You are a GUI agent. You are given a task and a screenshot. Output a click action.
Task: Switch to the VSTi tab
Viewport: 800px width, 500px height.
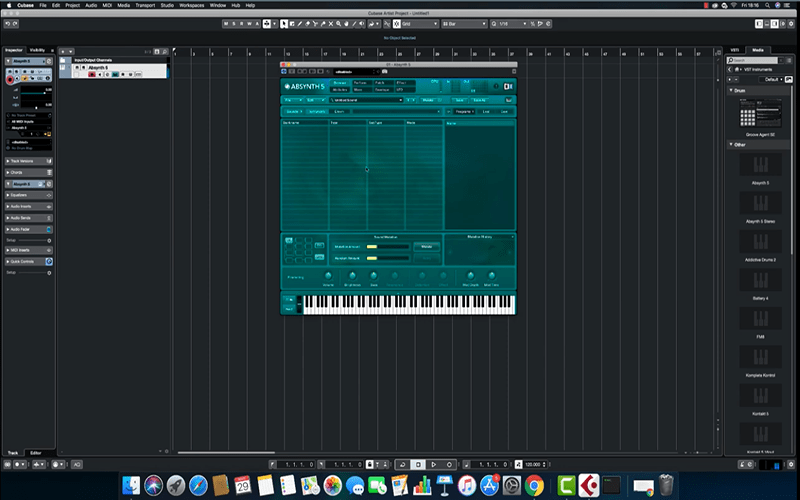(x=735, y=50)
